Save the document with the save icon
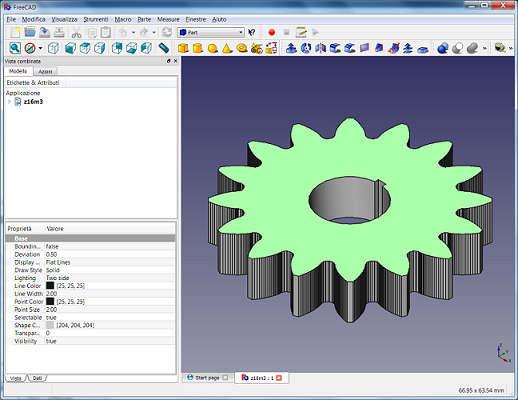Viewport: 518px width, 400px height. coord(44,32)
